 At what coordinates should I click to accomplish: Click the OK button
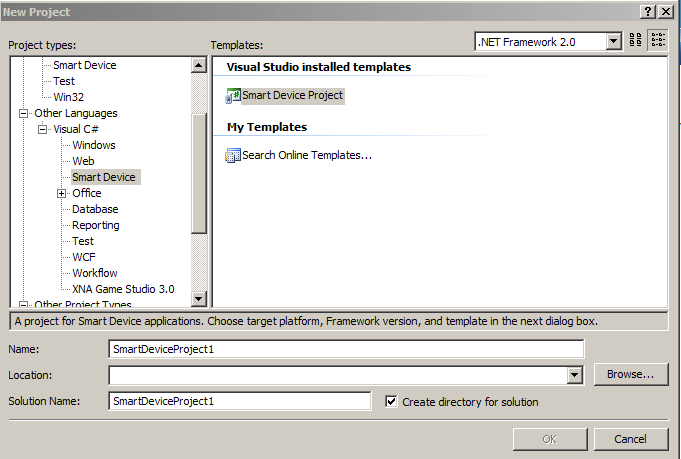coord(550,439)
